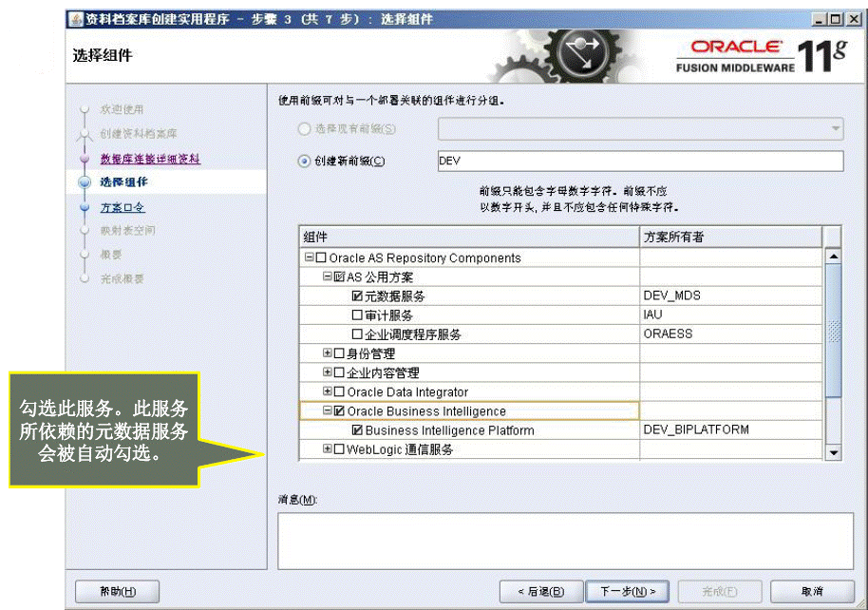Close the repository creation utility window
The height and width of the screenshot is (610, 868).
click(854, 19)
